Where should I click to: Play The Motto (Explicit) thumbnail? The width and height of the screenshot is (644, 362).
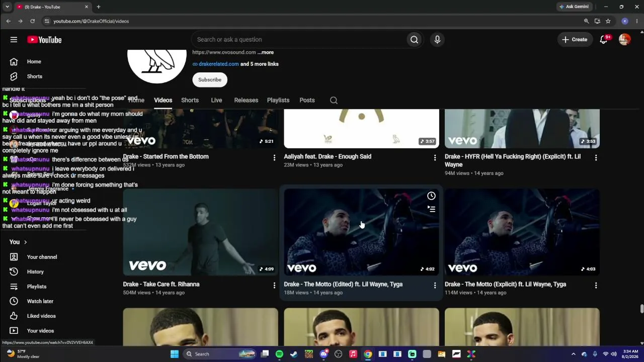(522, 232)
